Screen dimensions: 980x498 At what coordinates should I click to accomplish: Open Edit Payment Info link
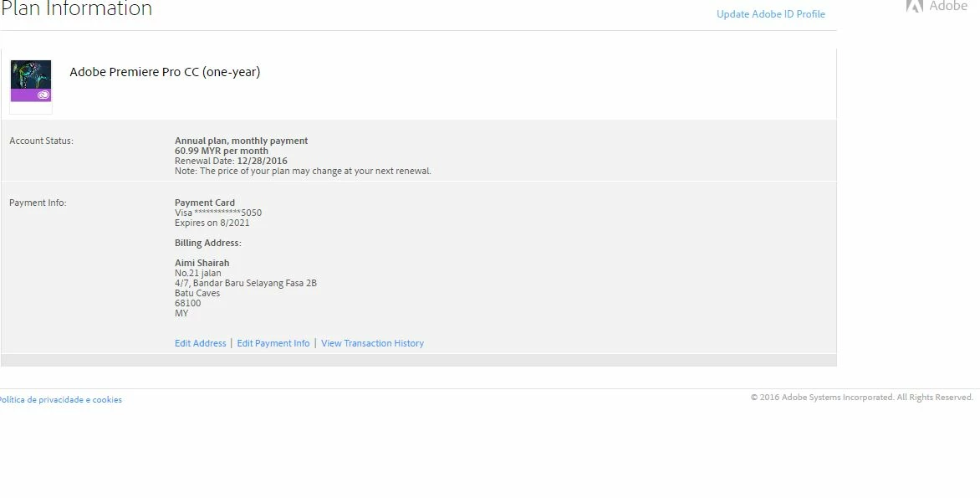(273, 343)
